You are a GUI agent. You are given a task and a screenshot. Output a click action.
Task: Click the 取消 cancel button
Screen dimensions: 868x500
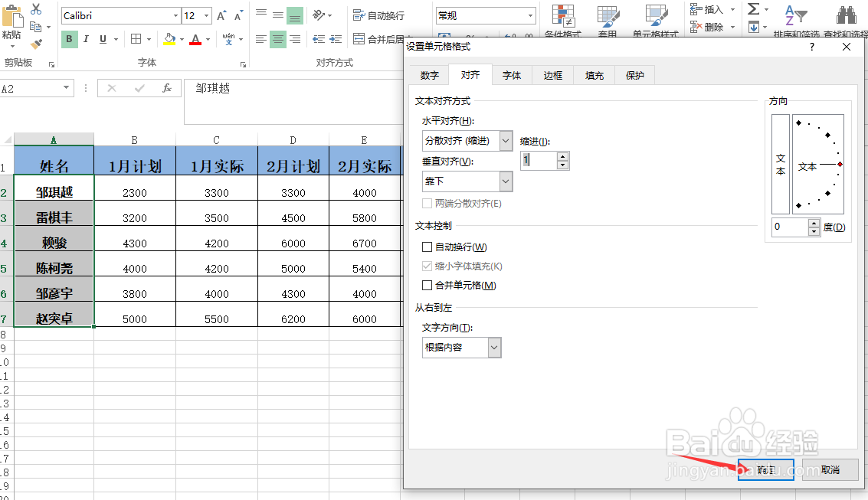tap(830, 469)
